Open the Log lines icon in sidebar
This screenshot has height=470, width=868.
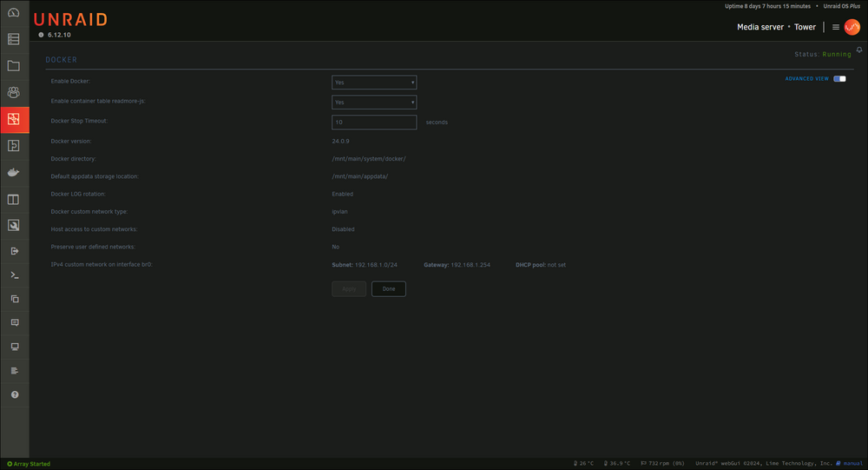click(x=15, y=370)
